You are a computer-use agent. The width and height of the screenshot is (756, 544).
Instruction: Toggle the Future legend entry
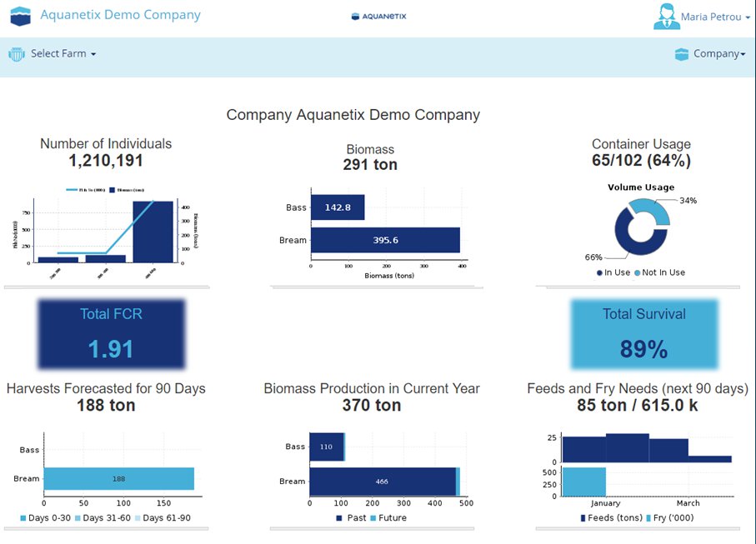coord(388,518)
